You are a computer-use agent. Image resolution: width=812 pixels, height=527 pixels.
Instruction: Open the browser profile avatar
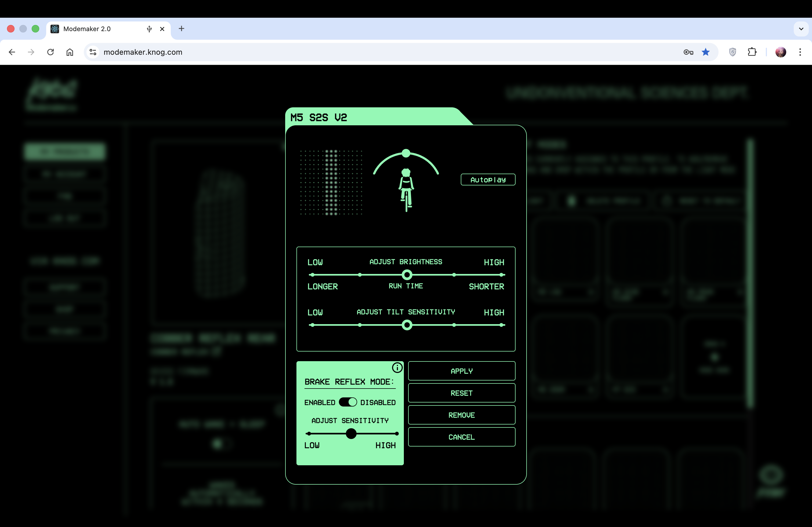point(781,52)
